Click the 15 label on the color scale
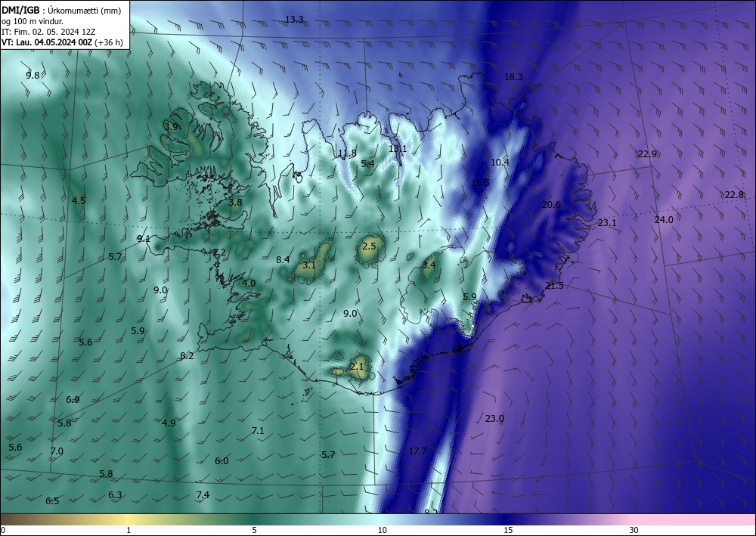This screenshot has height=536, width=756. 508,530
